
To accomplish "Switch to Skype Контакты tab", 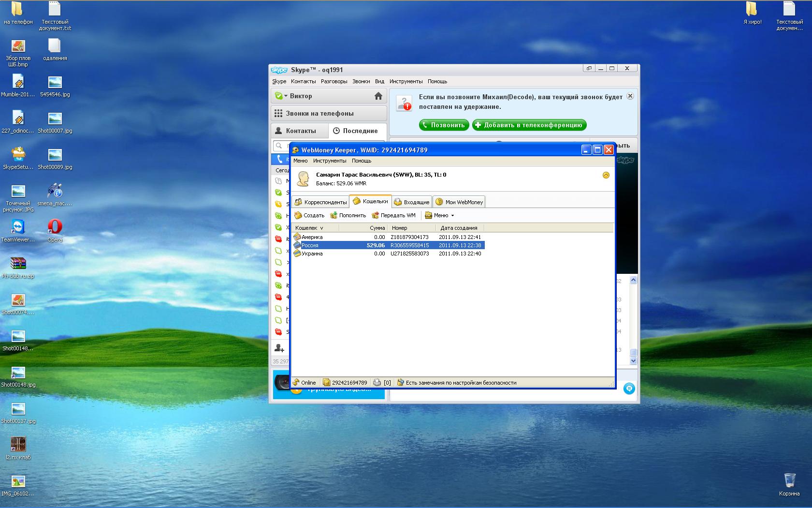I will [x=300, y=131].
